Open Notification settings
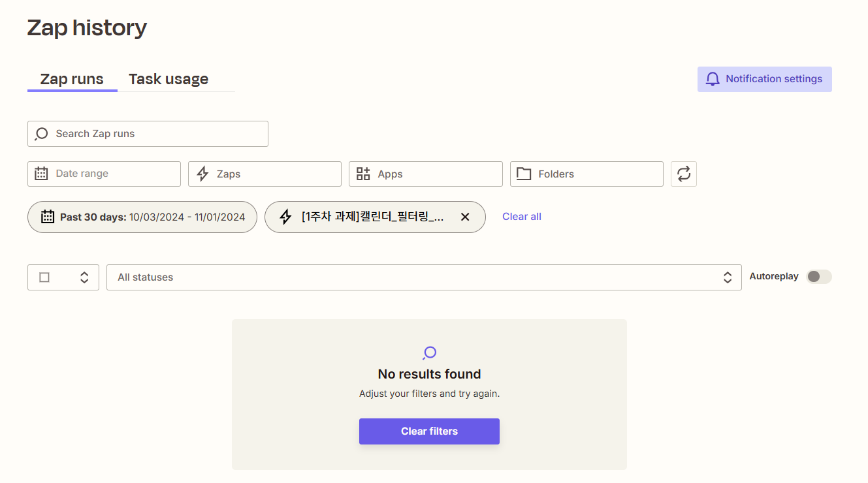 click(x=764, y=79)
